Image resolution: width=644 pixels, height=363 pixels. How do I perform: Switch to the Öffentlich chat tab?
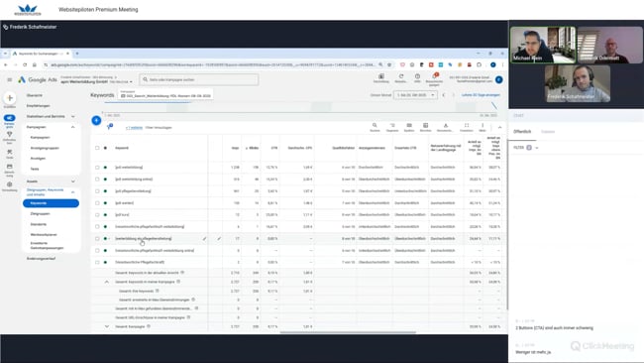coord(522,132)
